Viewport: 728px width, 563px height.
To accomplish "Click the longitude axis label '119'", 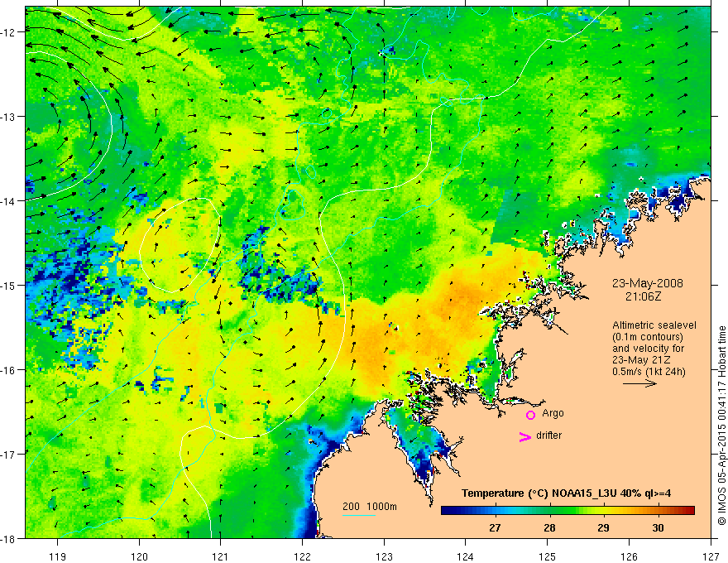I will [x=58, y=556].
